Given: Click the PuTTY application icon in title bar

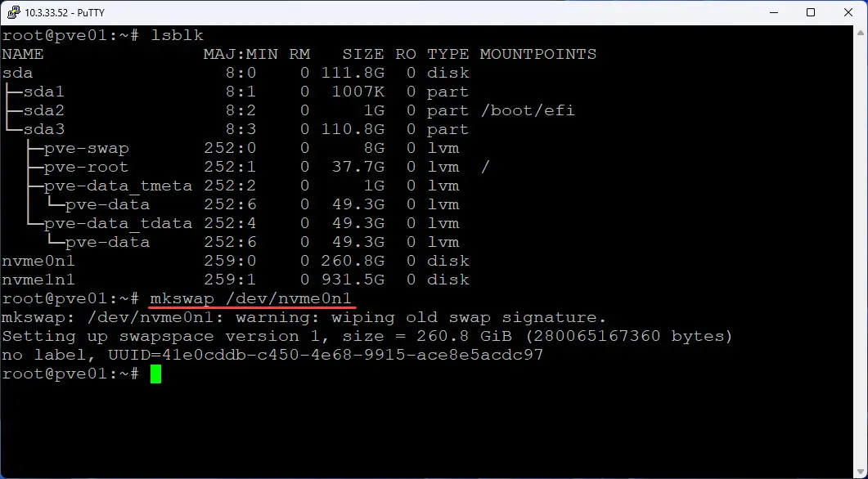Looking at the screenshot, I should click(x=11, y=12).
